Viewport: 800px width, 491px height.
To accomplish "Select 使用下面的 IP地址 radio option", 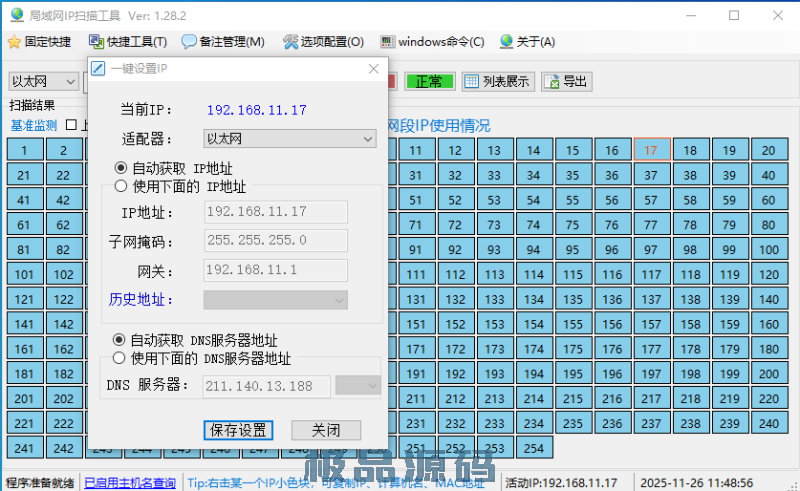I will coord(122,186).
